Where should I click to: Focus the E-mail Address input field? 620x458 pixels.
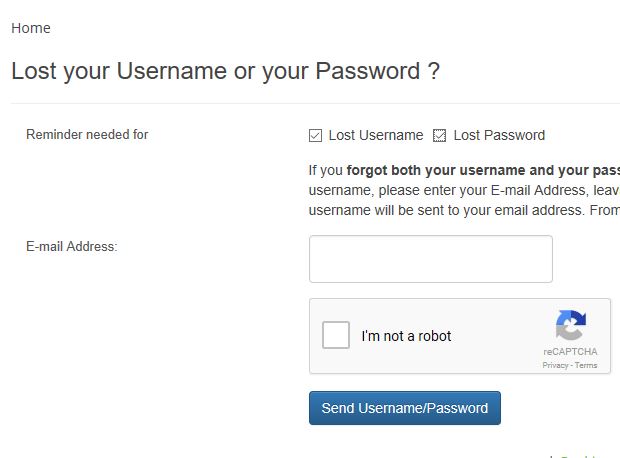(x=431, y=259)
